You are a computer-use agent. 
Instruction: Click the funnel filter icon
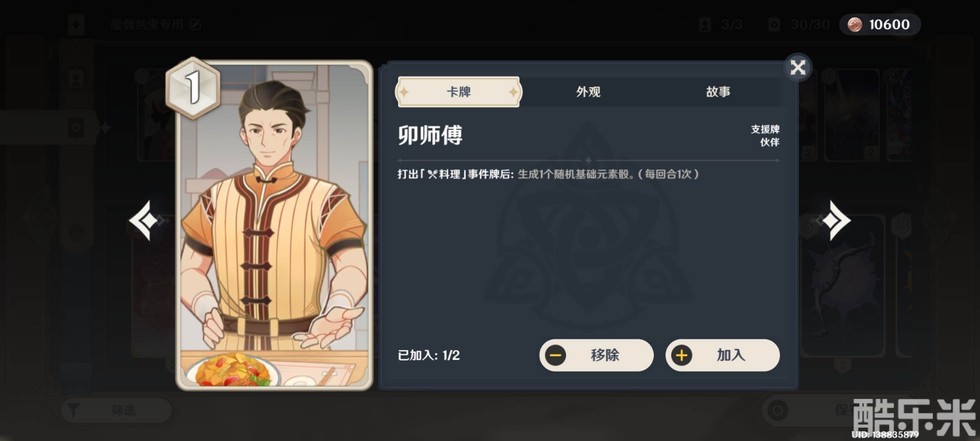(x=73, y=410)
